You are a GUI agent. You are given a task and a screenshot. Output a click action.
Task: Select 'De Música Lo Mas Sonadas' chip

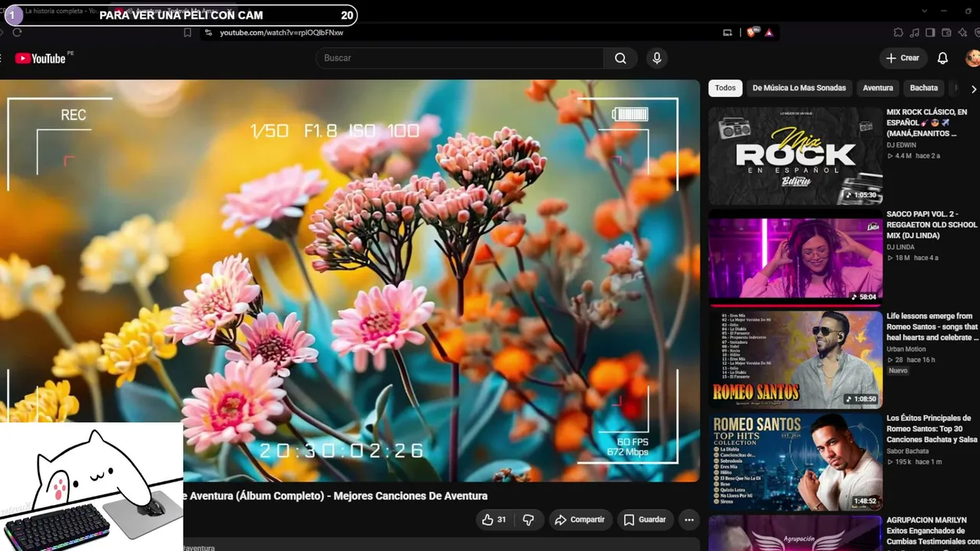tap(799, 88)
